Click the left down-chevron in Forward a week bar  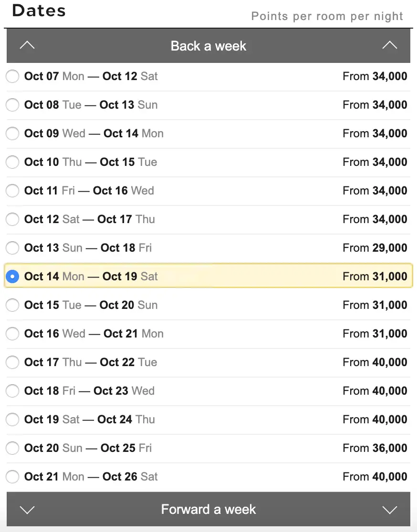click(x=27, y=510)
